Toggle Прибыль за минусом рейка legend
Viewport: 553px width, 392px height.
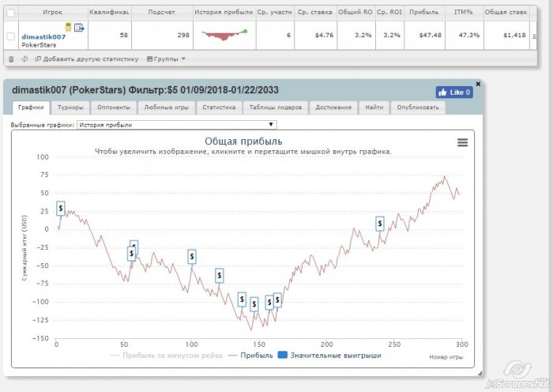(167, 356)
